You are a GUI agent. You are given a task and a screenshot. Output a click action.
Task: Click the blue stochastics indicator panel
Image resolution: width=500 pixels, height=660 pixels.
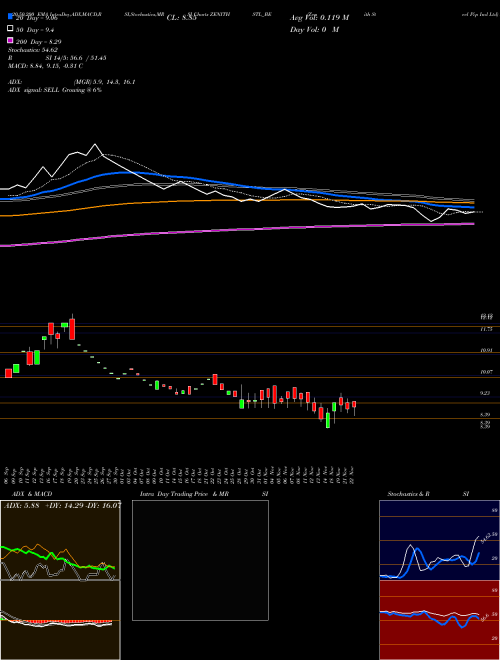[x=439, y=540]
